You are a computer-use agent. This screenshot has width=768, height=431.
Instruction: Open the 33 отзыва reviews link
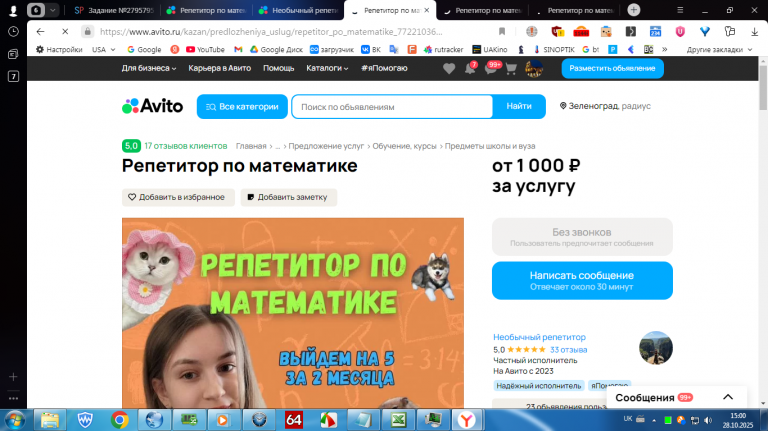(x=568, y=350)
